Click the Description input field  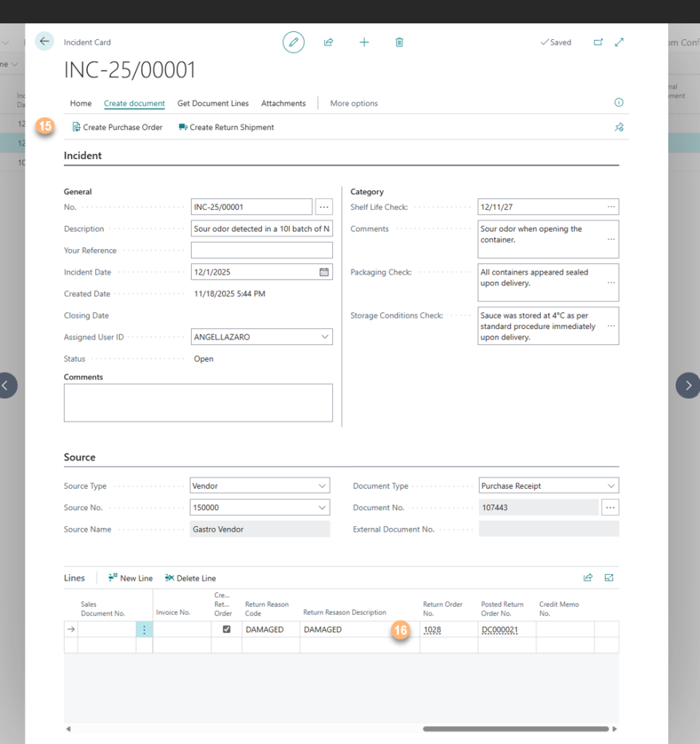click(262, 229)
